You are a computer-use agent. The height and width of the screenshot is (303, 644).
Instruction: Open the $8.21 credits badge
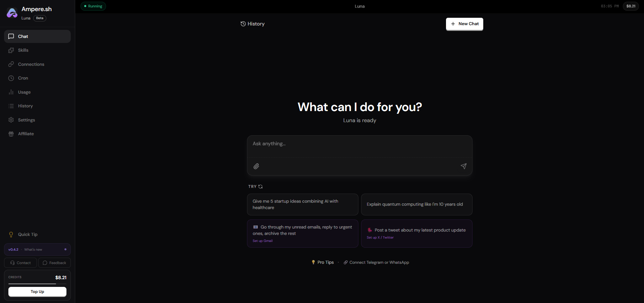(x=630, y=6)
